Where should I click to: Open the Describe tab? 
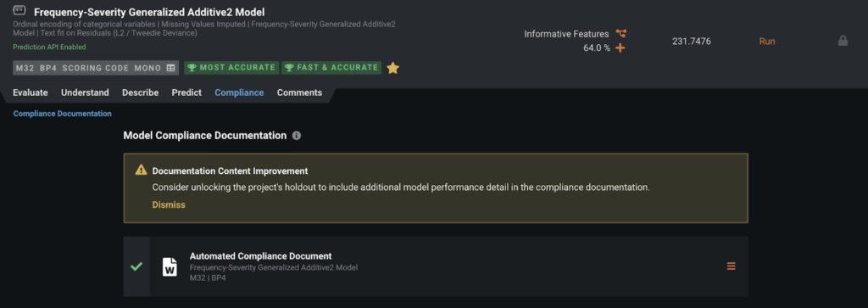140,92
